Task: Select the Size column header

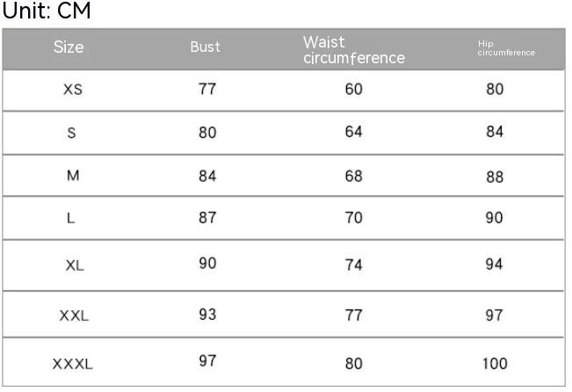Action: (x=69, y=47)
